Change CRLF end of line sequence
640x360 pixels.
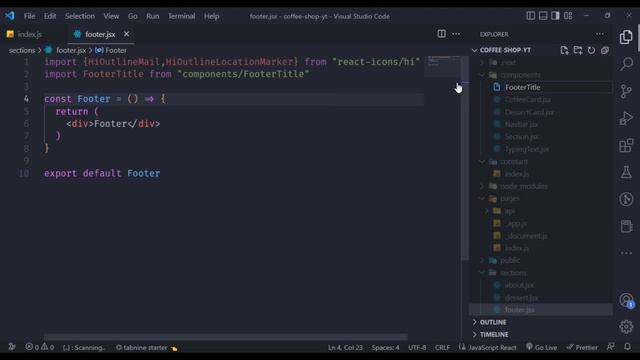[x=442, y=347]
